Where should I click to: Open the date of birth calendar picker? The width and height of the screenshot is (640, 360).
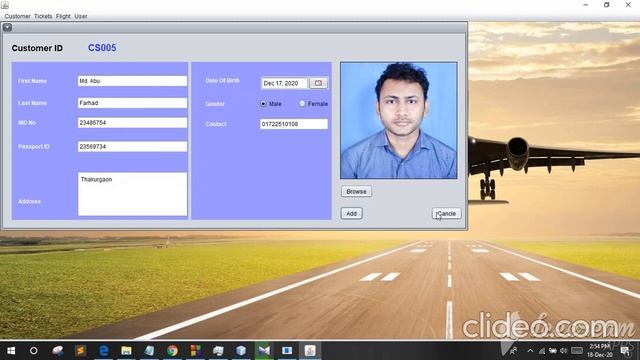(318, 83)
